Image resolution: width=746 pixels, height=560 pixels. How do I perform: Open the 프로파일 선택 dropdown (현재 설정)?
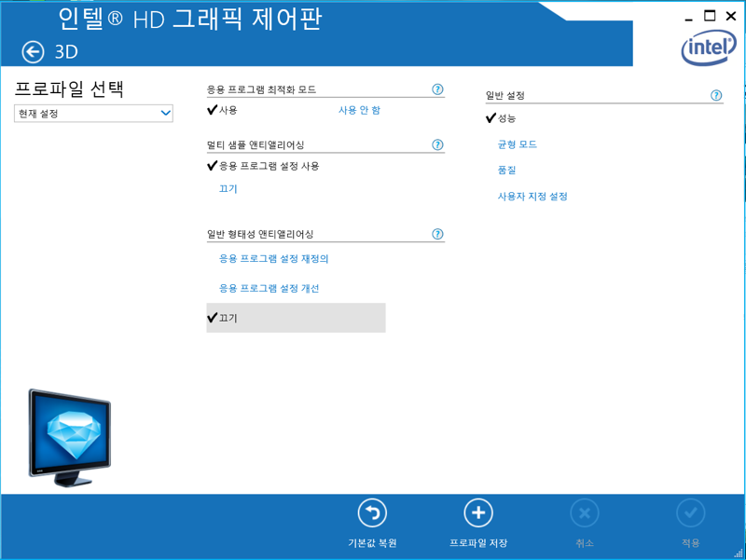click(93, 114)
